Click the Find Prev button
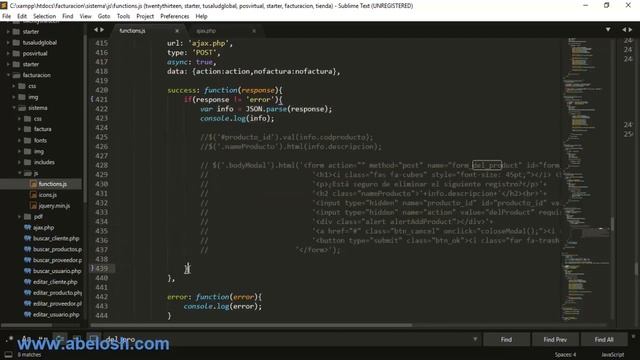The width and height of the screenshot is (640, 360). pyautogui.click(x=555, y=340)
